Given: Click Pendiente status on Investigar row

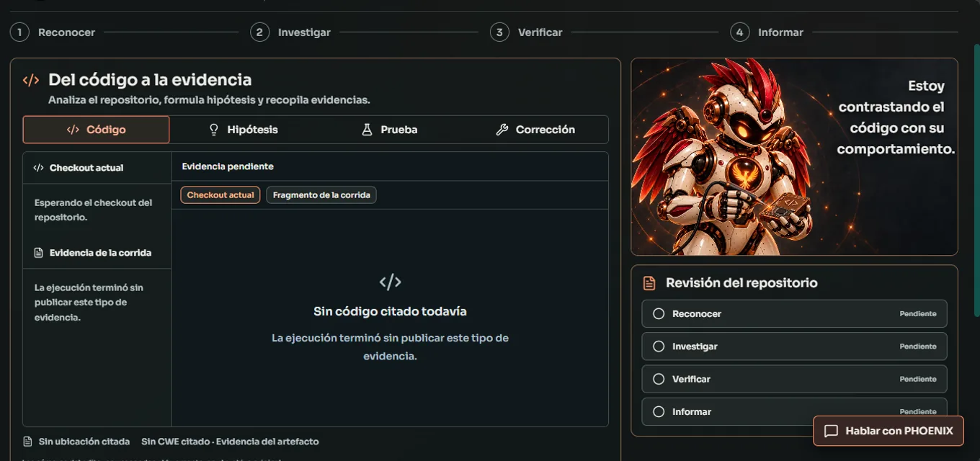Looking at the screenshot, I should coord(918,346).
